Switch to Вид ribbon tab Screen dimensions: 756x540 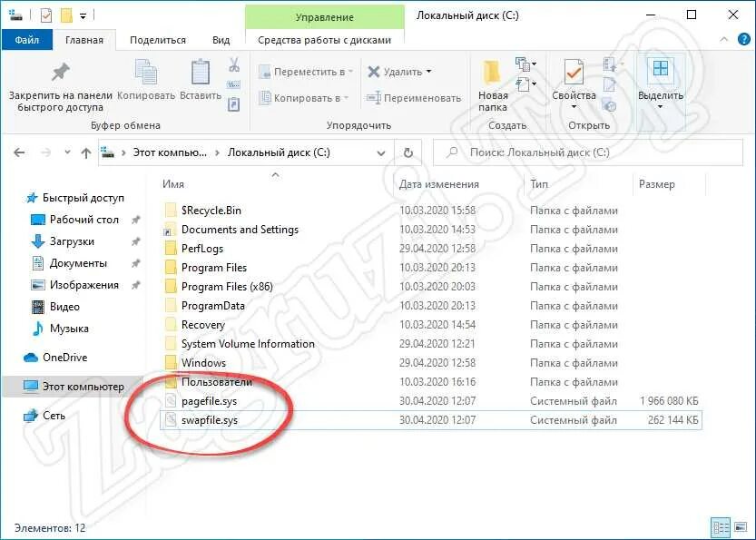point(221,40)
